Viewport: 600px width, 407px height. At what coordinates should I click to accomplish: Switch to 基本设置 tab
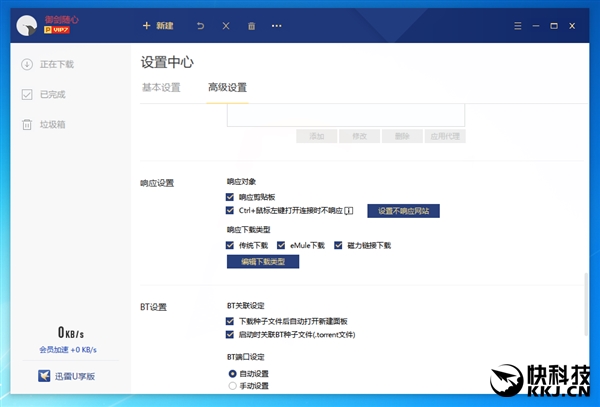(x=161, y=88)
